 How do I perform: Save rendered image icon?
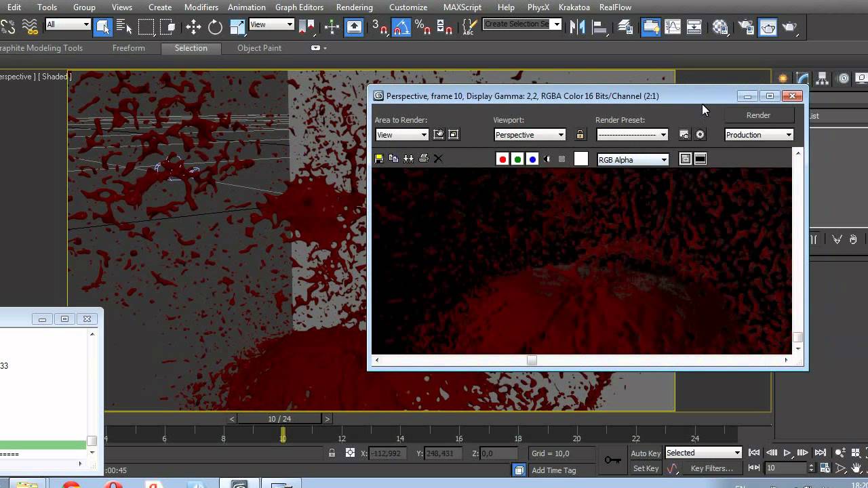click(x=379, y=159)
